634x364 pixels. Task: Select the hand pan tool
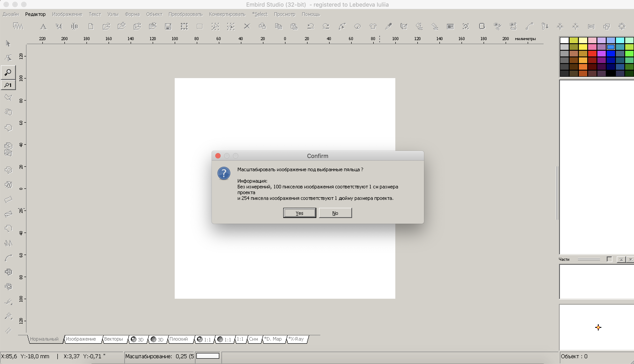click(9, 112)
